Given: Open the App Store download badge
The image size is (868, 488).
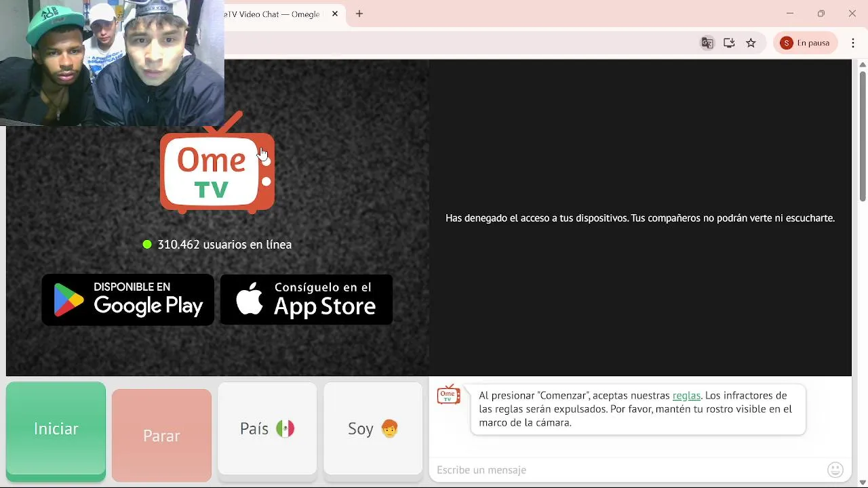Looking at the screenshot, I should coord(307,300).
